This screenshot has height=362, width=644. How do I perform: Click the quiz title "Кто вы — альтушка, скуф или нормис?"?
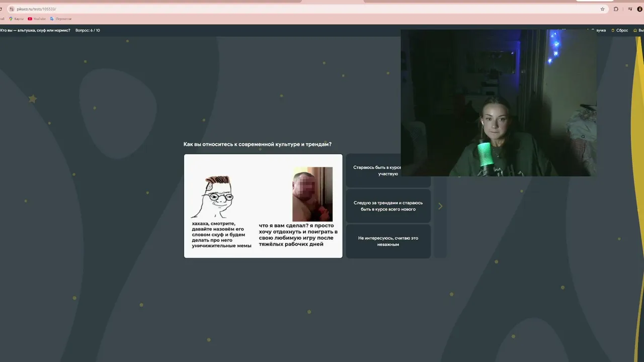coord(35,30)
